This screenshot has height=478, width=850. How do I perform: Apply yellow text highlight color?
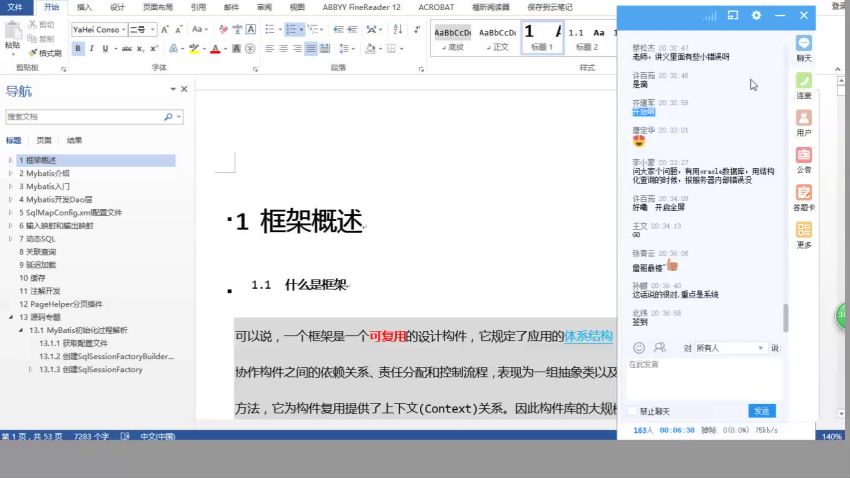point(193,49)
